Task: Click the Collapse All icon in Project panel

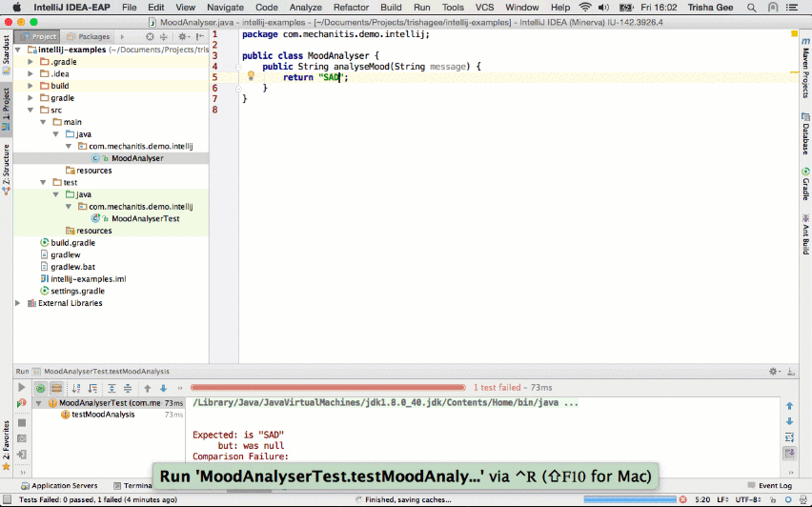Action: click(x=164, y=37)
